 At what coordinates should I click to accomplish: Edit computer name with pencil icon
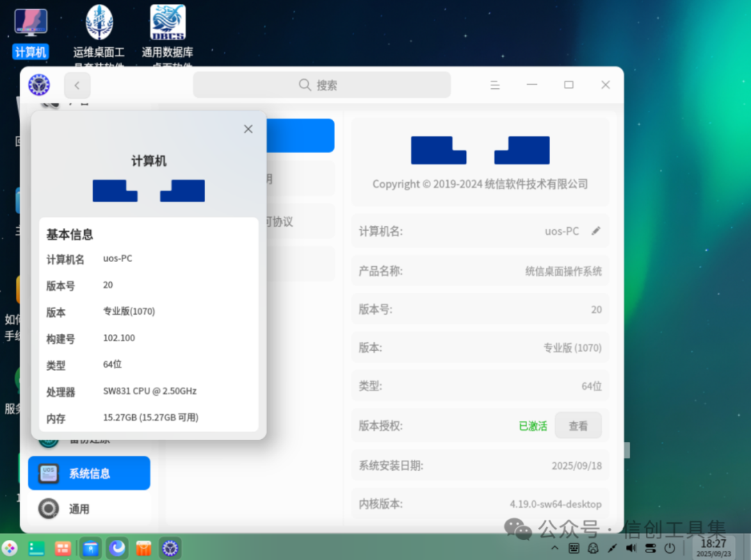coord(596,231)
